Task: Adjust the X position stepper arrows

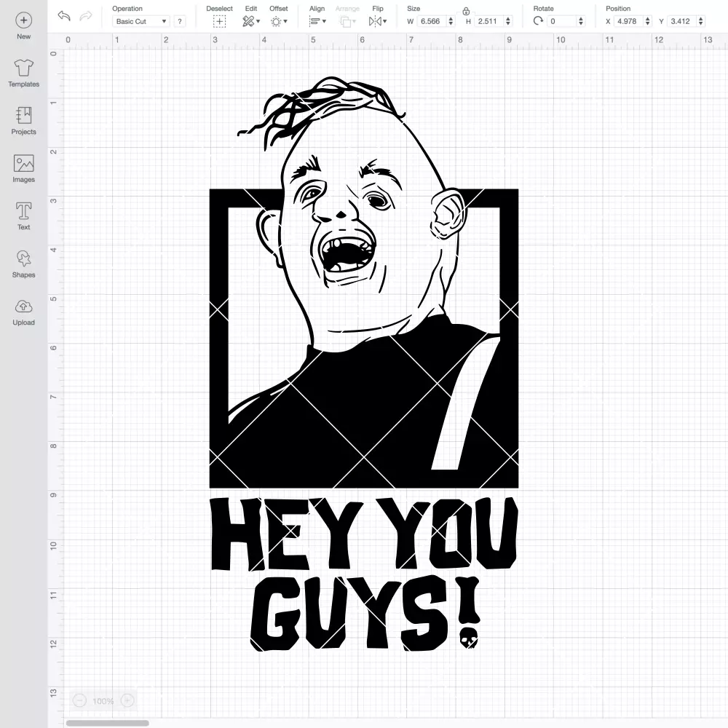Action: click(x=647, y=21)
